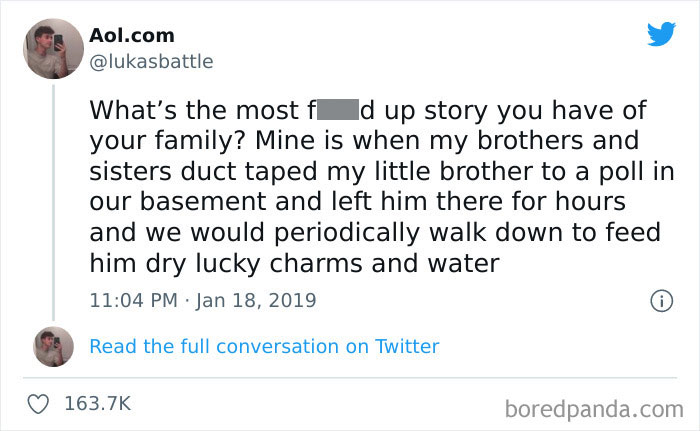The height and width of the screenshot is (431, 700).
Task: Open the large profile avatar photo
Action: pyautogui.click(x=52, y=48)
